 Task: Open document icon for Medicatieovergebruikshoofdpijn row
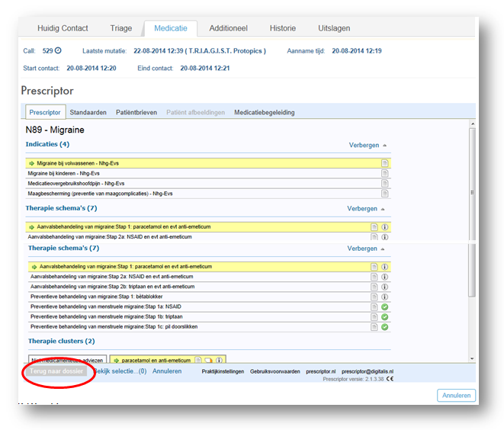pyautogui.click(x=384, y=183)
